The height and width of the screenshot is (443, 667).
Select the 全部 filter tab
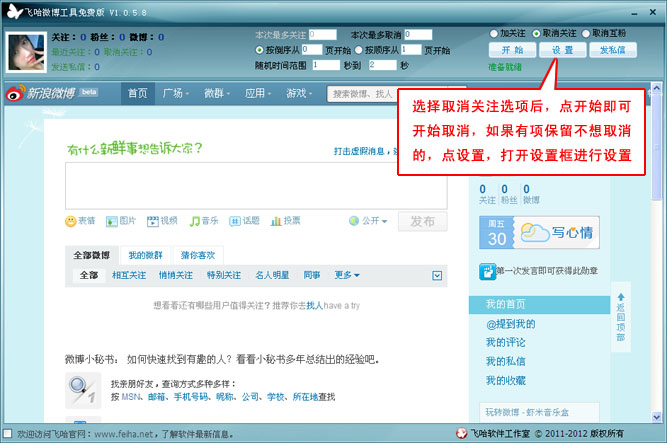coord(89,275)
